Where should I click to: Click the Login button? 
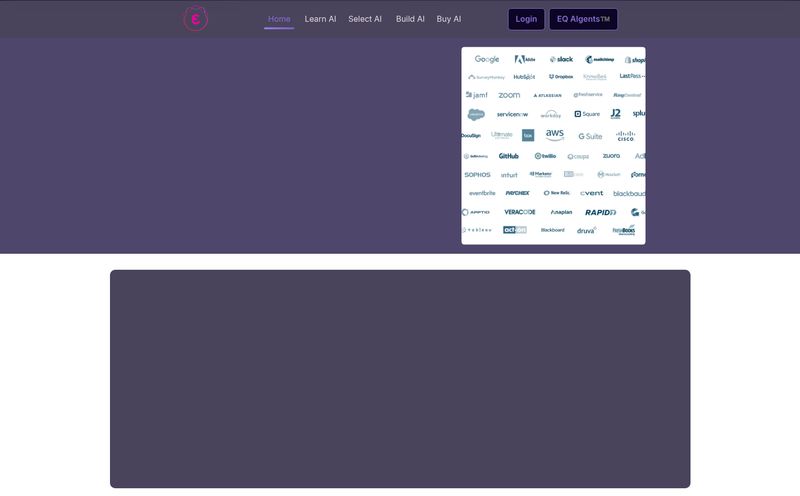pos(526,19)
